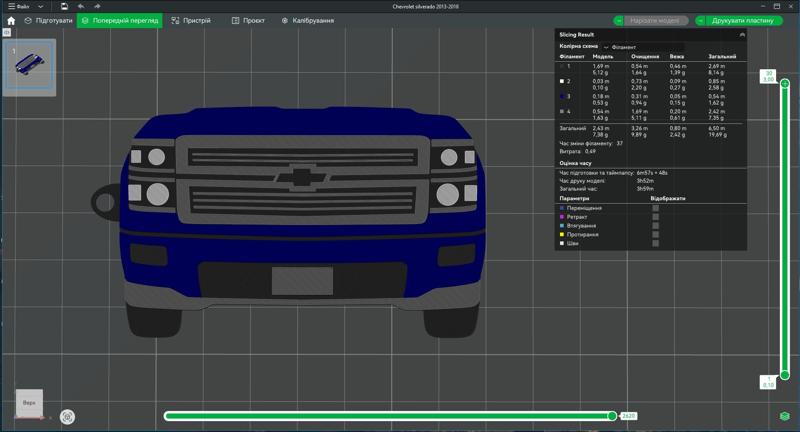Select plate 1 thumbnail

(x=30, y=67)
